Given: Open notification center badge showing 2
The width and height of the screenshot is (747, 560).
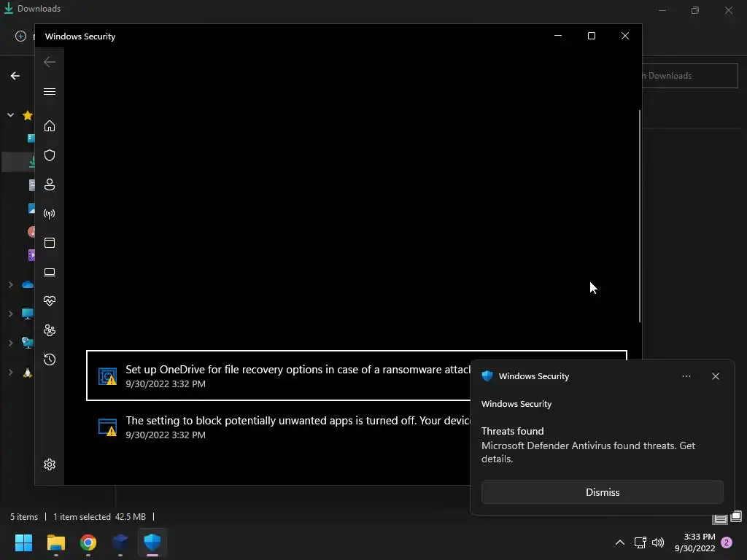Looking at the screenshot, I should click(727, 542).
